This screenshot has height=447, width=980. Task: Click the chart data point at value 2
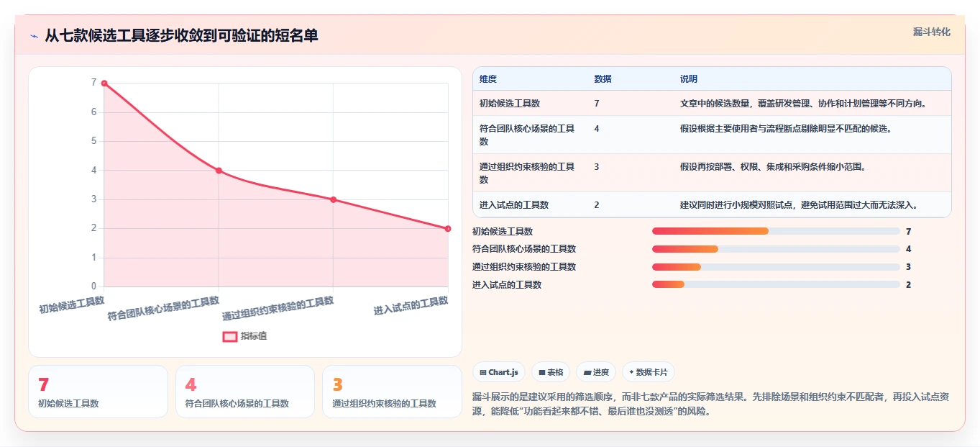448,228
